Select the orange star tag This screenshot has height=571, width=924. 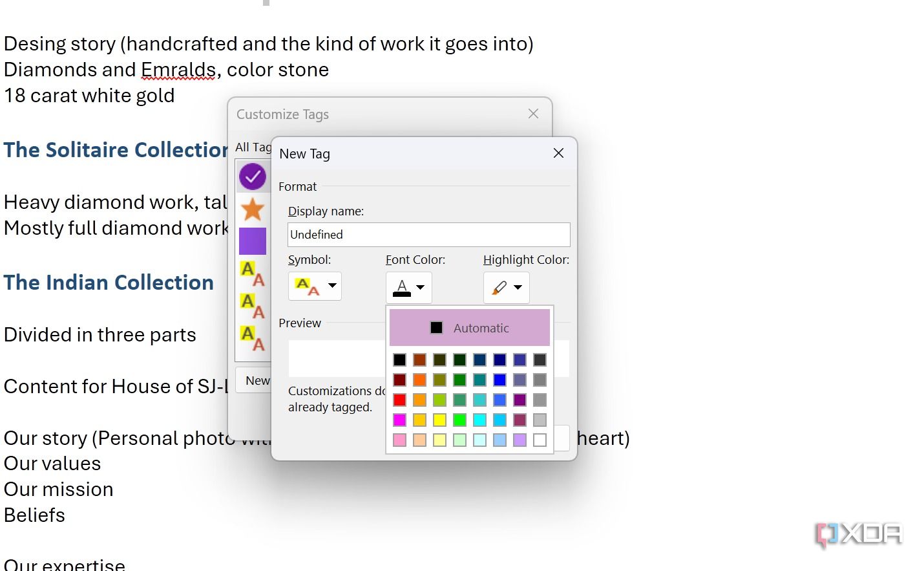(x=253, y=209)
